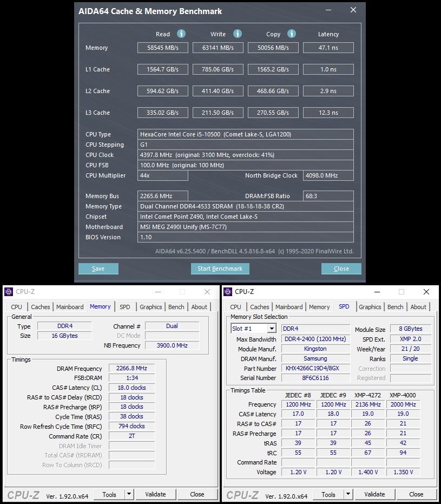Open Caches tab in right CPU-Z window
Viewport: 441px width, 504px height.
point(260,307)
